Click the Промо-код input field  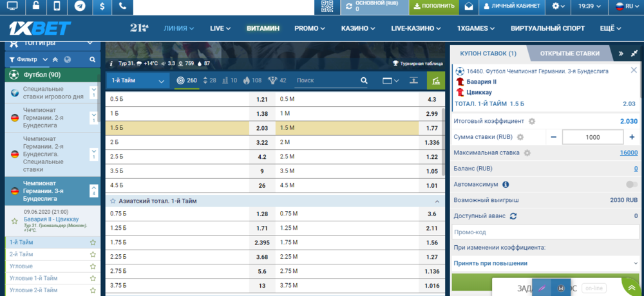pyautogui.click(x=545, y=232)
